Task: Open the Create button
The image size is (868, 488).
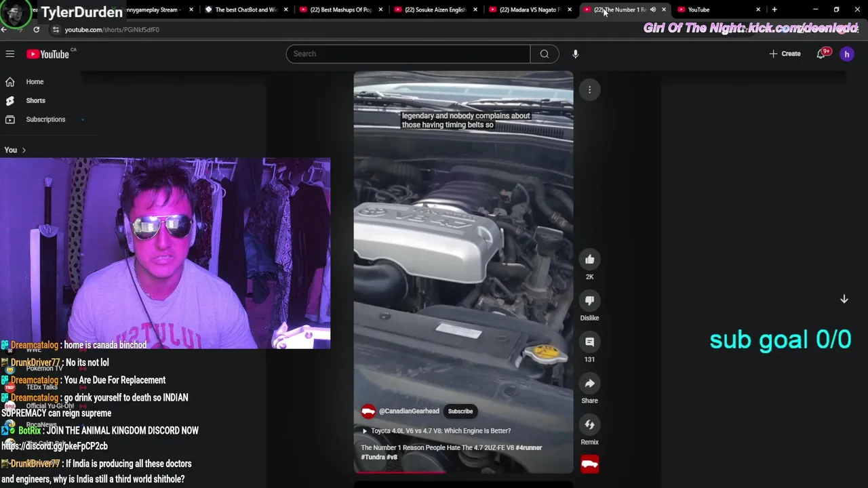Action: pos(785,54)
